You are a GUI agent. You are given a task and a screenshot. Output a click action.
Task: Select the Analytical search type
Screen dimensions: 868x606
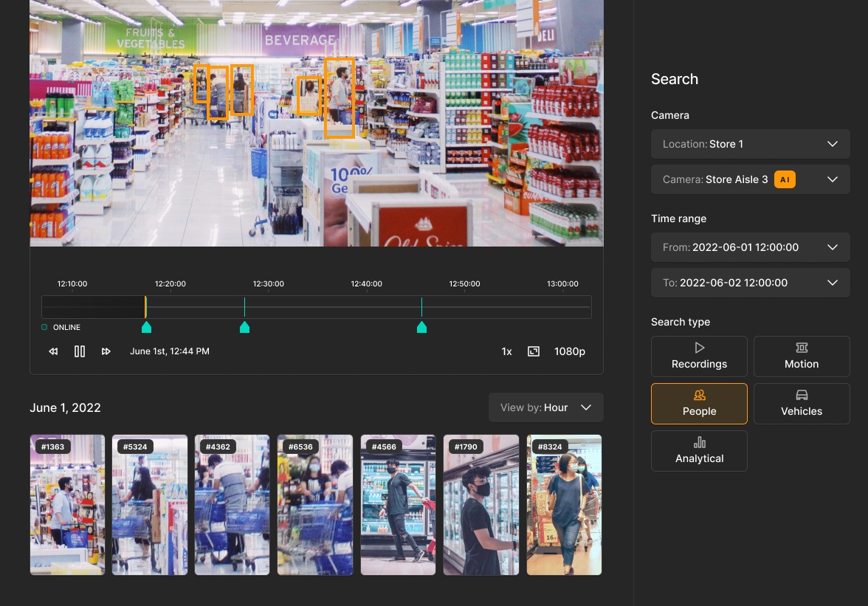point(699,451)
